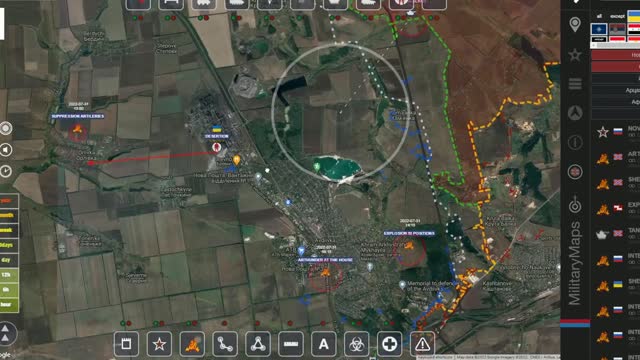
Task: Open the hamburger list sidebar icon
Action: tap(575, 84)
